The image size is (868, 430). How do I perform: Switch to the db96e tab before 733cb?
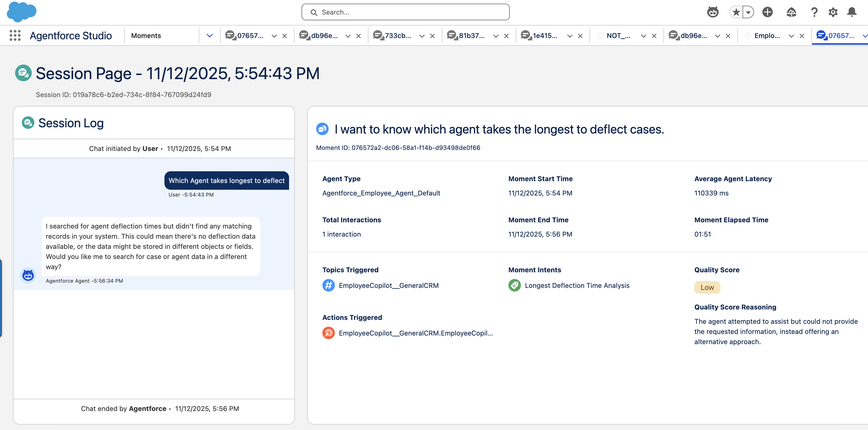(318, 35)
